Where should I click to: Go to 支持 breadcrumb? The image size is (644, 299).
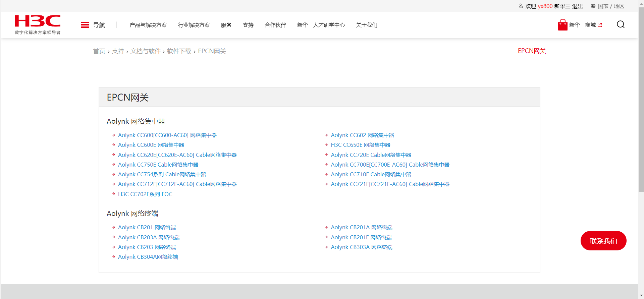118,51
